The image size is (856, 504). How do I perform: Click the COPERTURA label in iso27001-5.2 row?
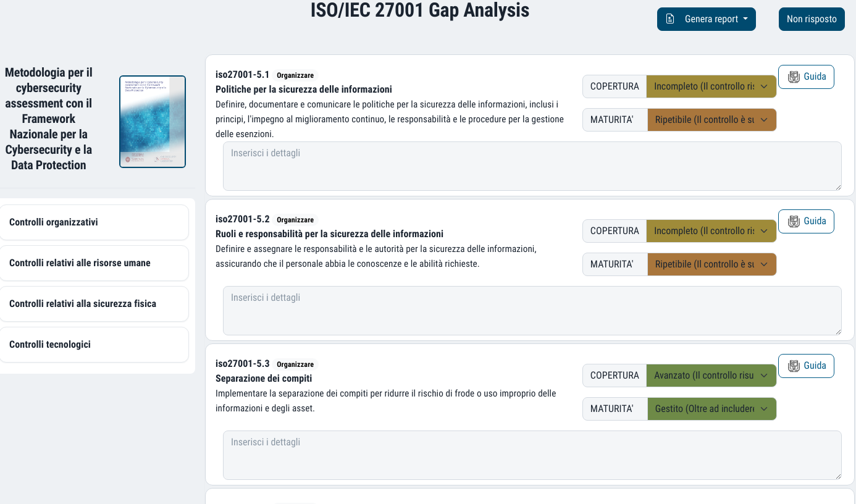(x=615, y=231)
